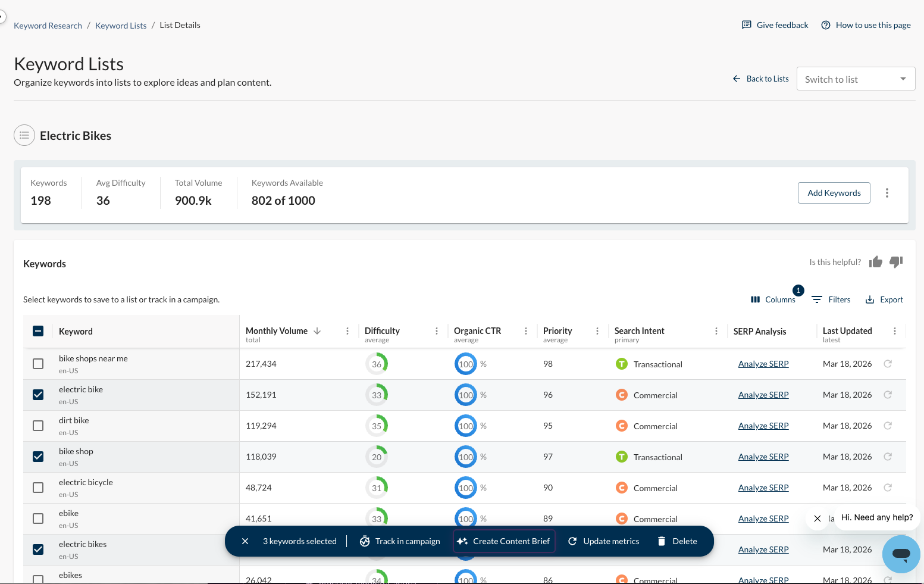The image size is (924, 584).
Task: Click the thumbs down icon
Action: point(896,262)
